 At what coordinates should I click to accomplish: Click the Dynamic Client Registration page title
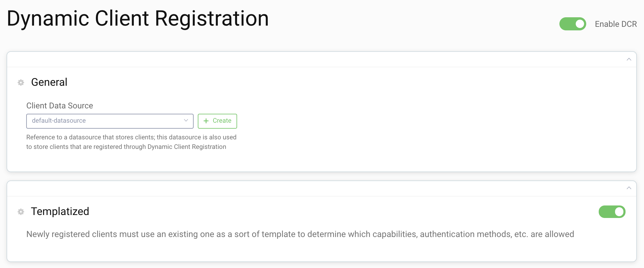138,18
